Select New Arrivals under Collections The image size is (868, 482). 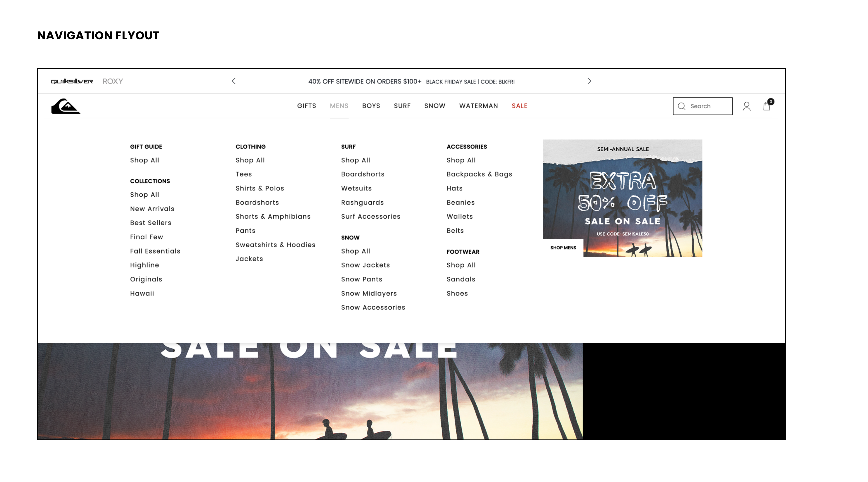click(152, 209)
